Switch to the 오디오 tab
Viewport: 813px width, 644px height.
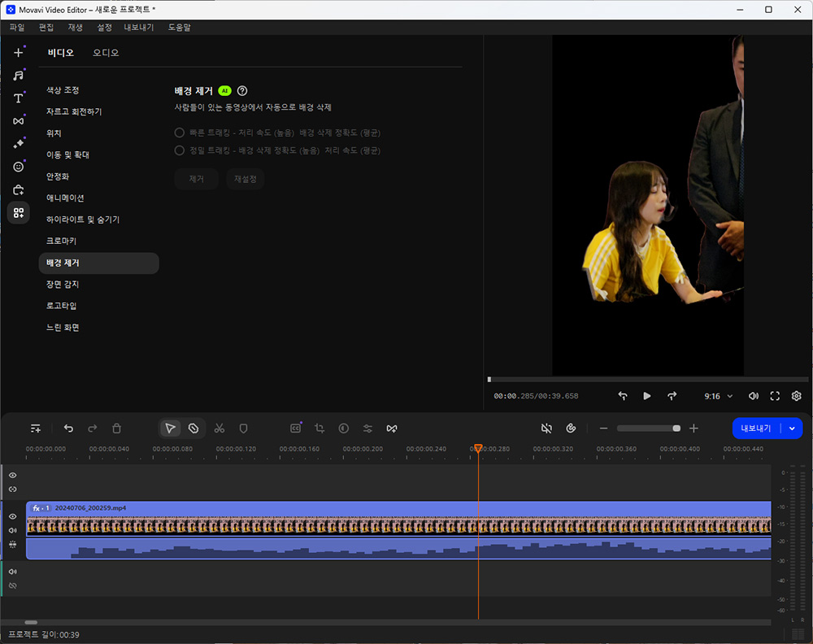tap(106, 53)
